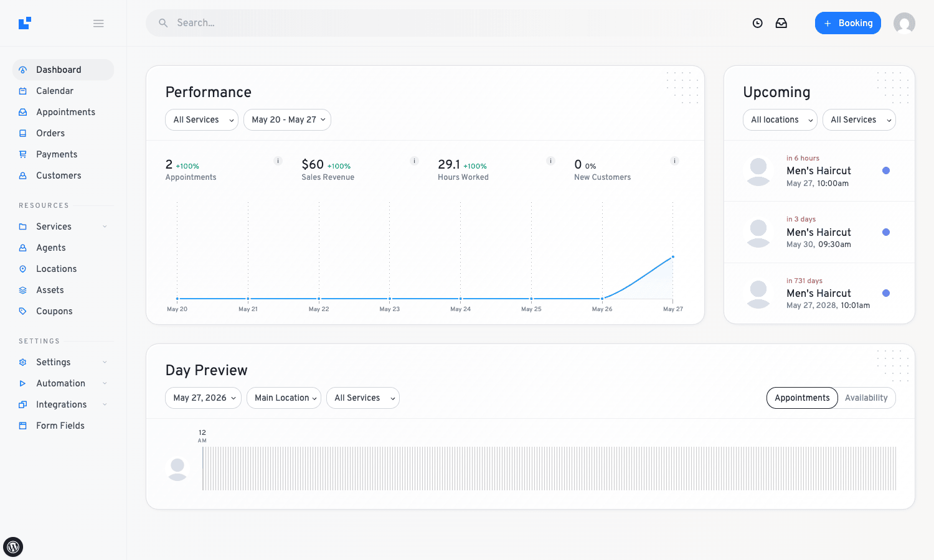Click the Dashboard sidebar icon
934x560 pixels.
[x=23, y=70]
